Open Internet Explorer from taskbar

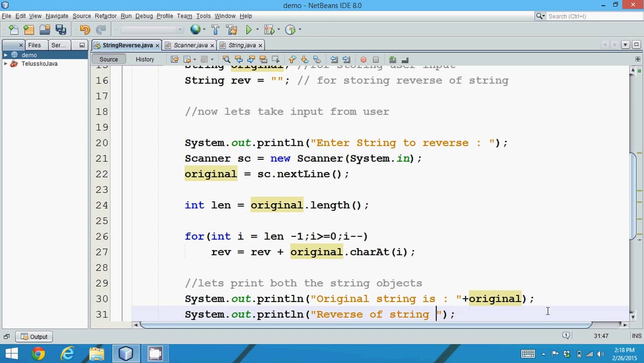coord(67,353)
